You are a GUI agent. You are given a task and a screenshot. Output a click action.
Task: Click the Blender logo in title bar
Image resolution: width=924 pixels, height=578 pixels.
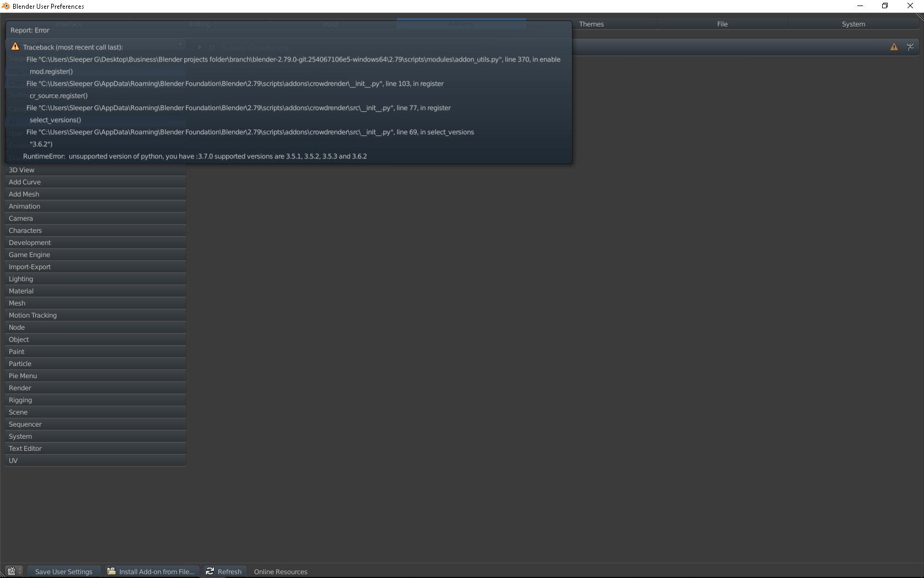pyautogui.click(x=5, y=6)
